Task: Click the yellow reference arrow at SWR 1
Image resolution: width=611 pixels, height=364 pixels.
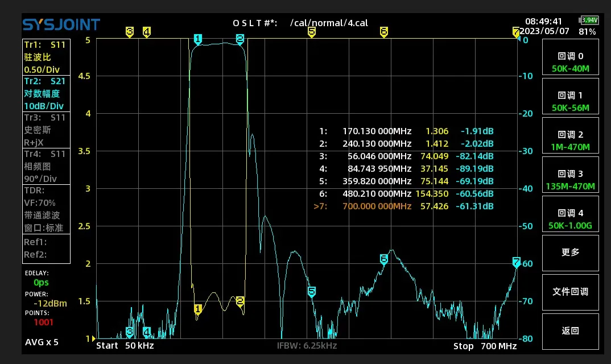Action: tap(93, 338)
